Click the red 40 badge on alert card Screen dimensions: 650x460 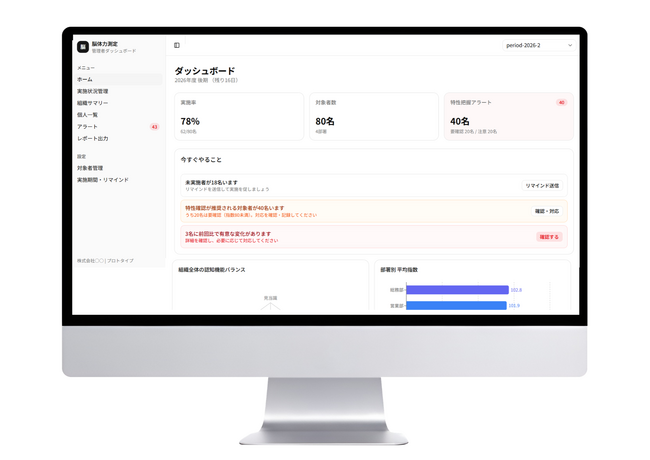click(561, 102)
